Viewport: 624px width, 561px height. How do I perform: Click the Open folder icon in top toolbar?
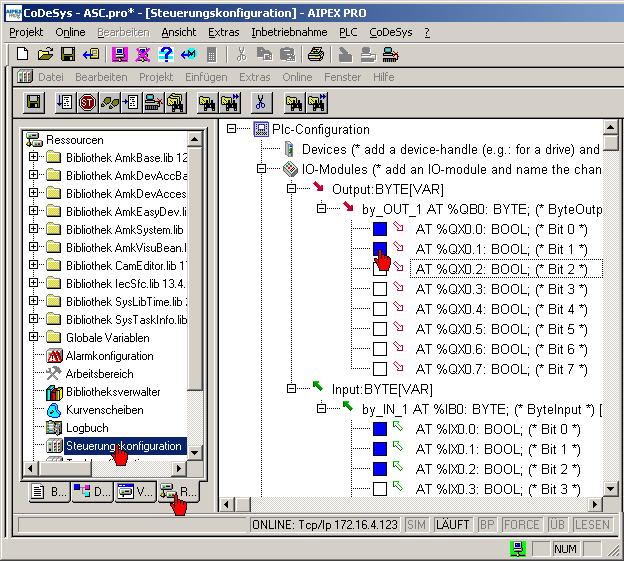click(45, 54)
